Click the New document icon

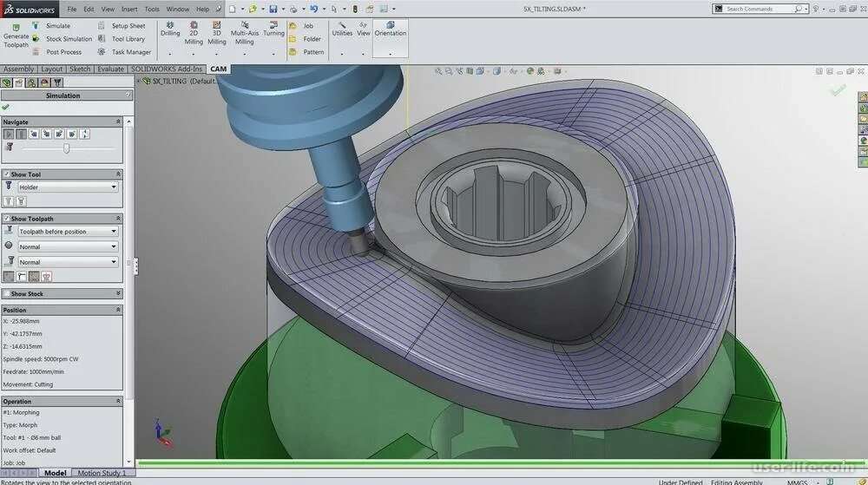click(x=233, y=9)
